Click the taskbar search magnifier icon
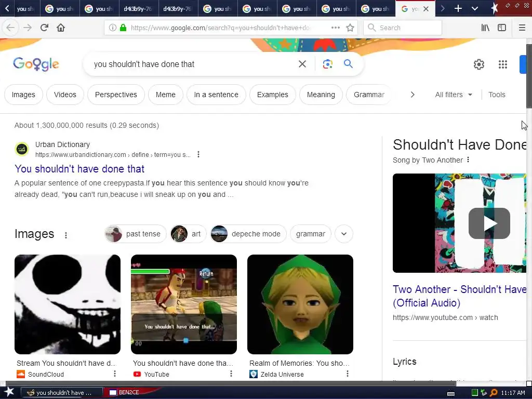 point(494,393)
